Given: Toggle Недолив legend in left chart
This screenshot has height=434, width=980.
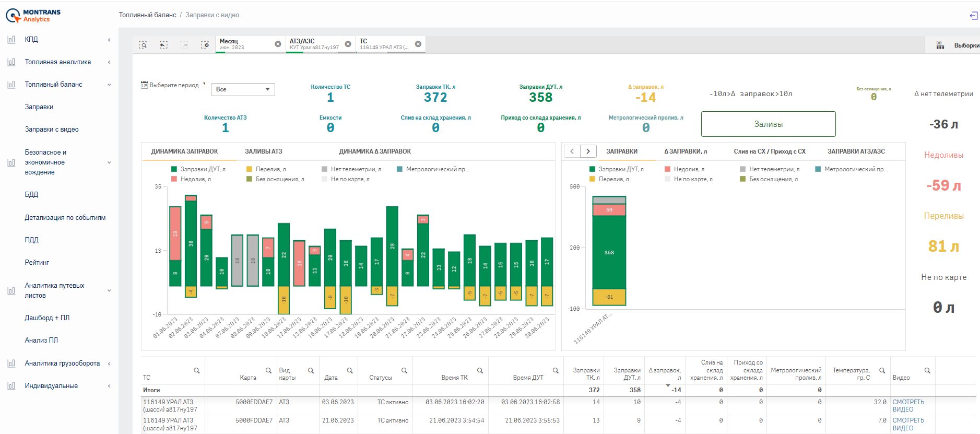Looking at the screenshot, I should 191,179.
